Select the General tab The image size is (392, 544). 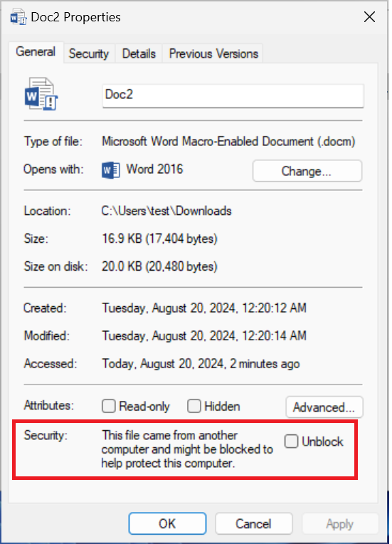tap(36, 52)
